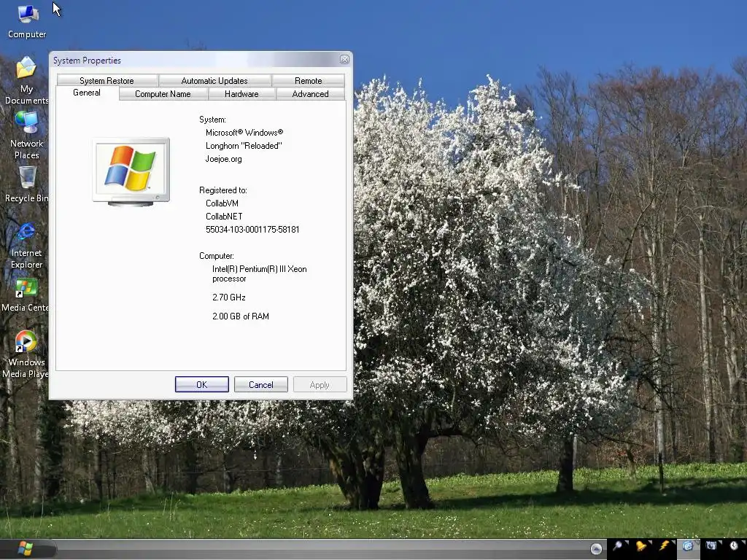Select the General tab

[87, 93]
